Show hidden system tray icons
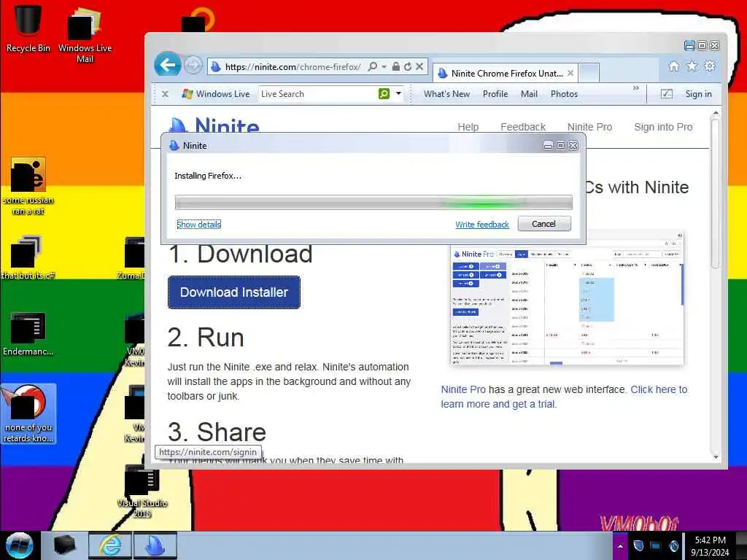 point(620,545)
